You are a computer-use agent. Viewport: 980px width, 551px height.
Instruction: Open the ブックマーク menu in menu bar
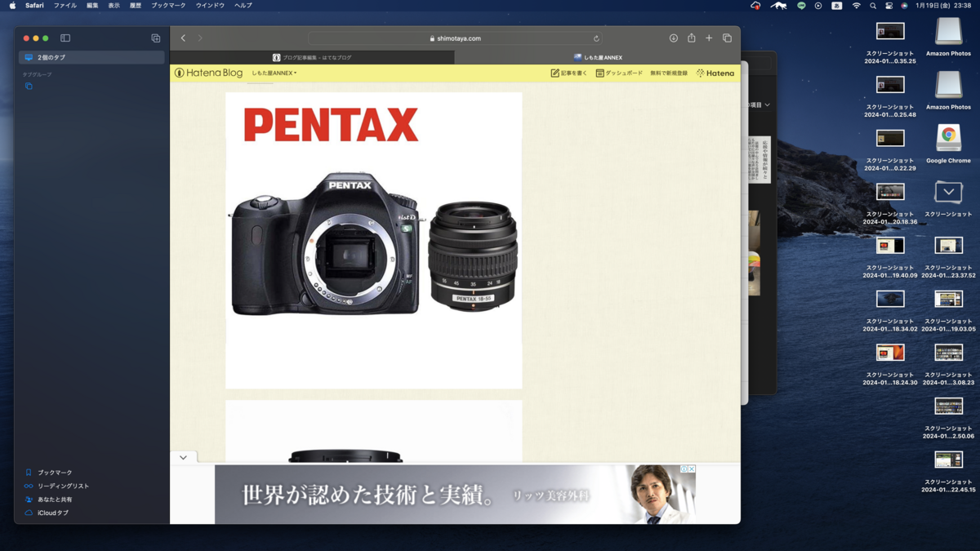click(x=168, y=6)
